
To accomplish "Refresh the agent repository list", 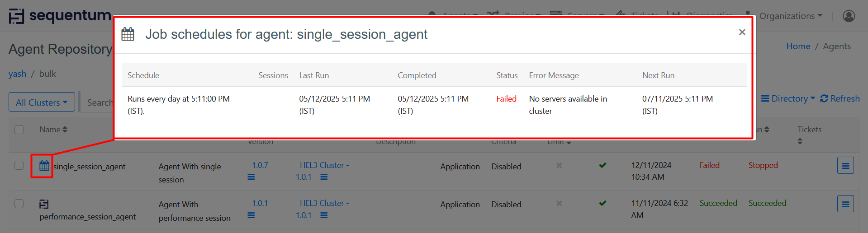I will (840, 98).
